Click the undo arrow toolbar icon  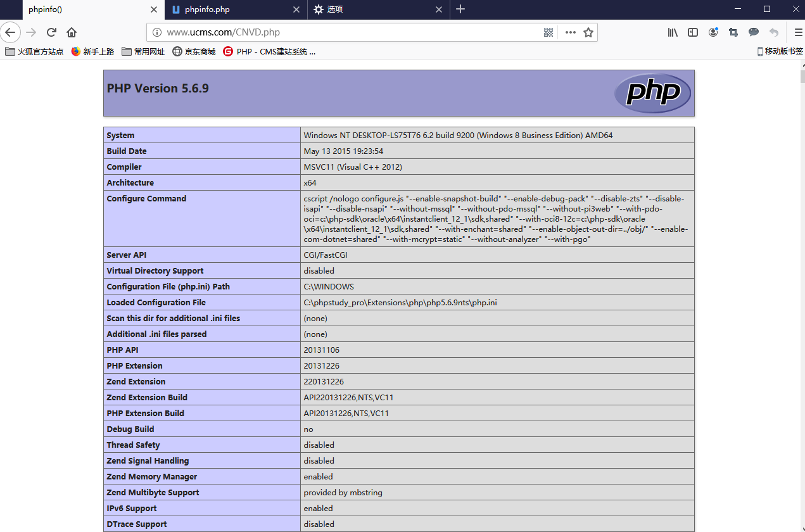[x=773, y=32]
